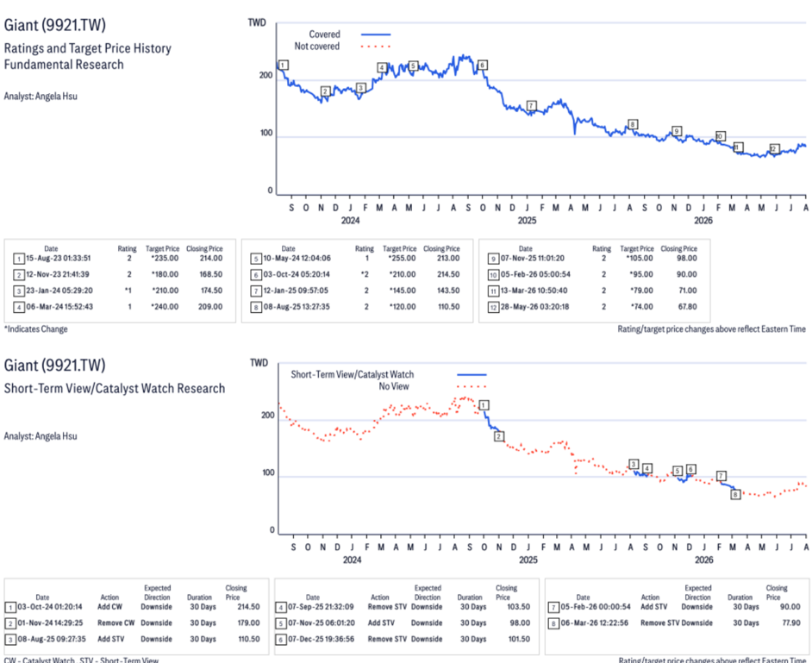812x663 pixels.
Task: Select the 08-Aug-25 13:27:35 date row
Action: (297, 307)
